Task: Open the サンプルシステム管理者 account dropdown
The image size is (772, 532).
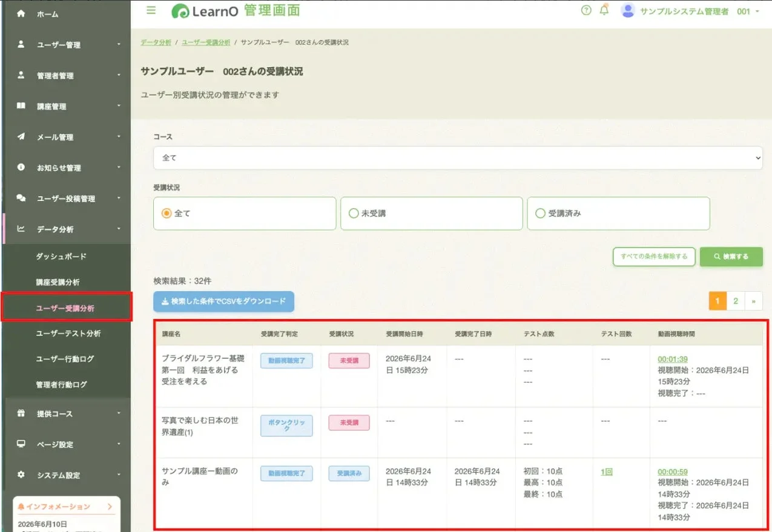Action: [699, 11]
